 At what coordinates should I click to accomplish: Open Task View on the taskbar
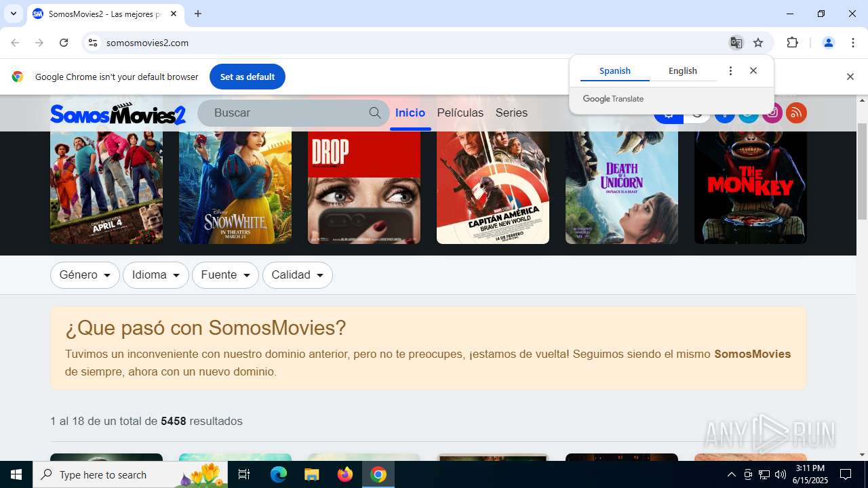click(244, 474)
